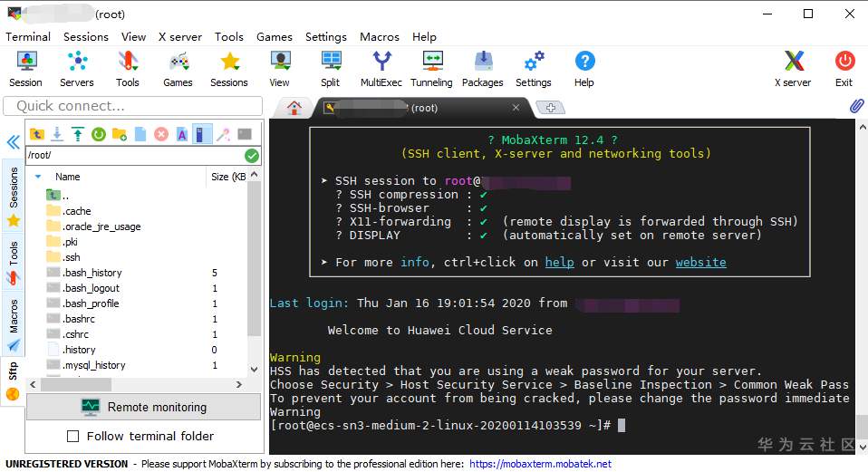868x472 pixels.
Task: Open the Settings menu
Action: coord(325,37)
